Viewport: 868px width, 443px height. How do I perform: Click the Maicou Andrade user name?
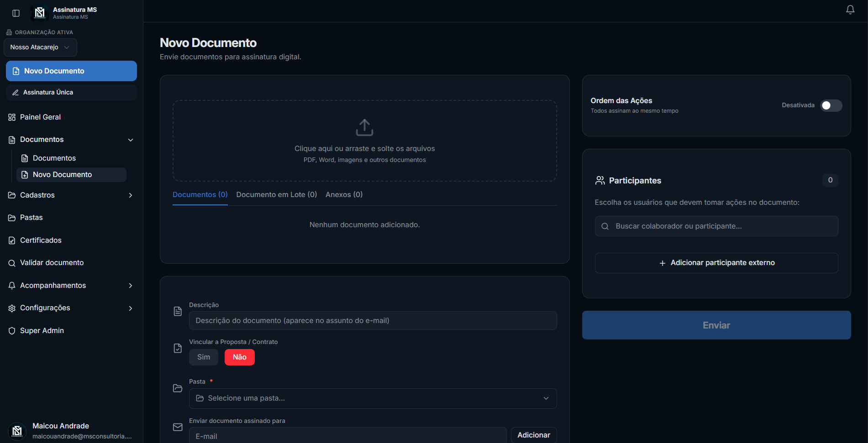(x=61, y=426)
